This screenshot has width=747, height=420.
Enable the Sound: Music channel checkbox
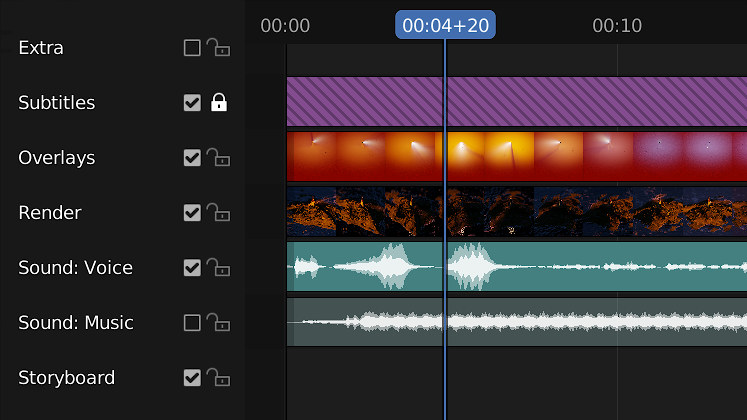tap(192, 323)
